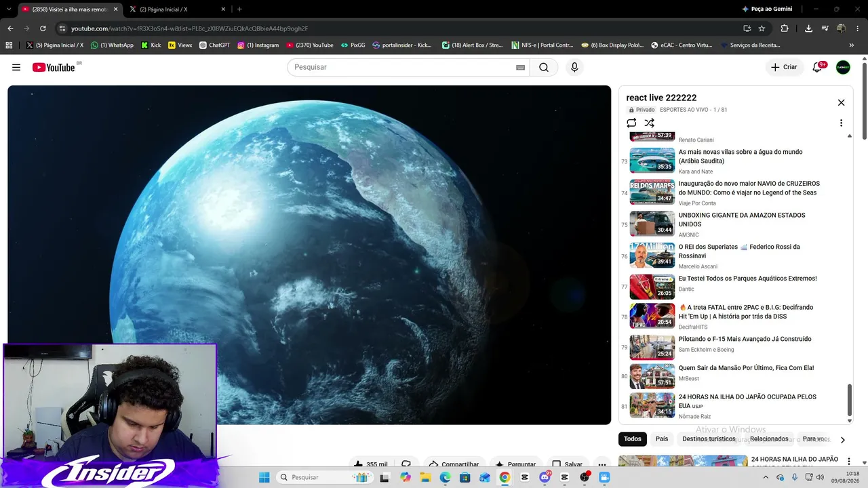Select the Destinos turísticos filter chip
Image resolution: width=868 pixels, height=488 pixels.
coord(709,439)
